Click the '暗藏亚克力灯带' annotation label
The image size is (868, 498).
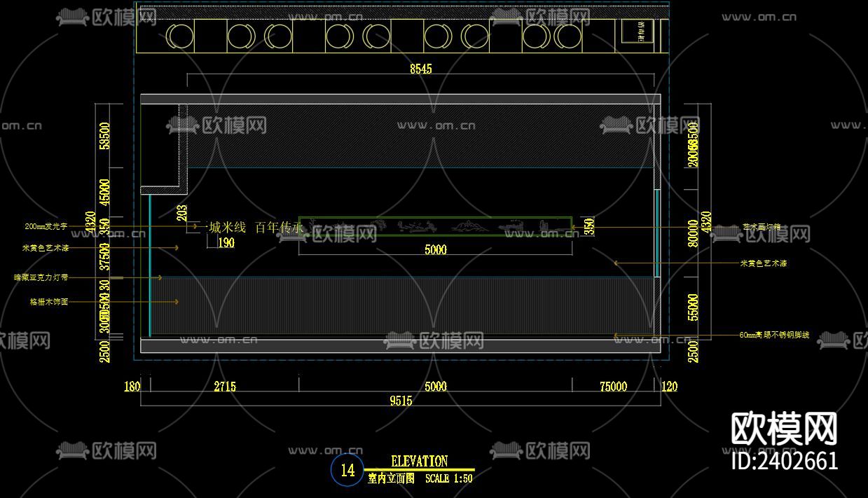pos(41,278)
